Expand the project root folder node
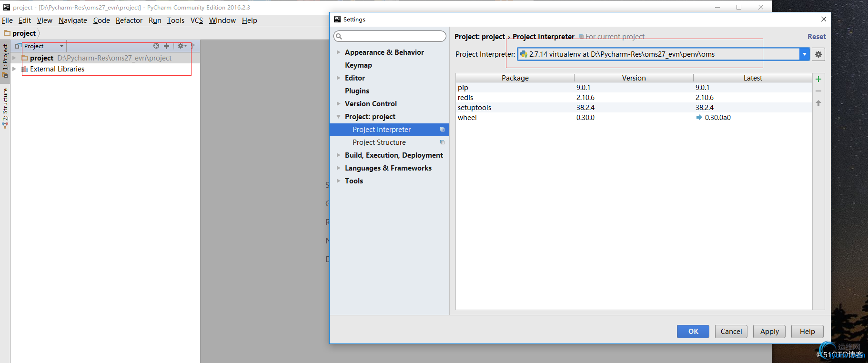The width and height of the screenshot is (868, 363). [14, 58]
